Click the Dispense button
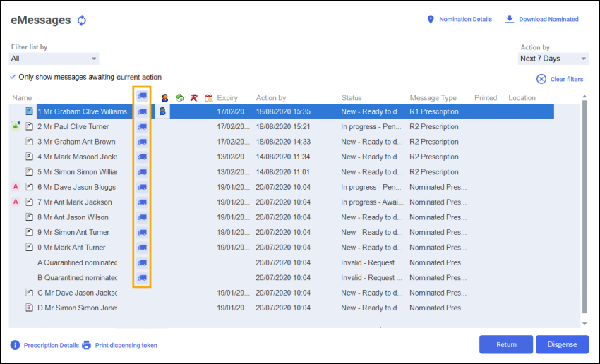Viewport: 600px width, 364px height. (562, 344)
